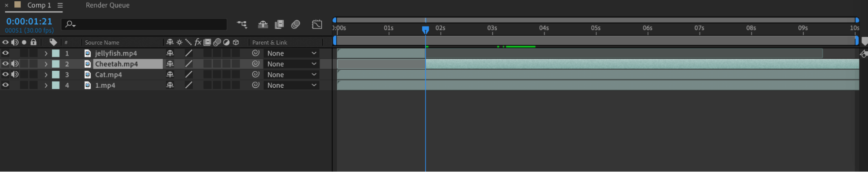Toggle the Shy switch on jellyfish.mp4
This screenshot has height=172, width=868.
pos(170,53)
